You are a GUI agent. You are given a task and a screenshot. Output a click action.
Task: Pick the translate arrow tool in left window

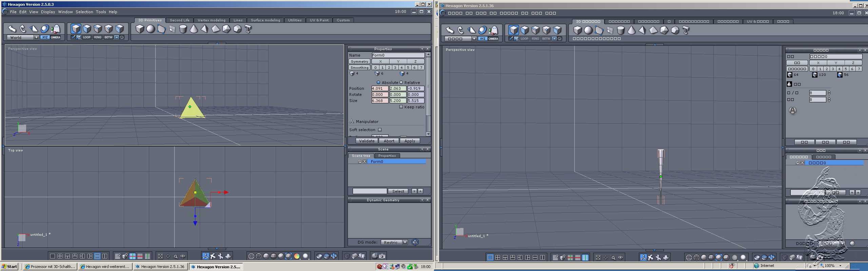click(12, 29)
